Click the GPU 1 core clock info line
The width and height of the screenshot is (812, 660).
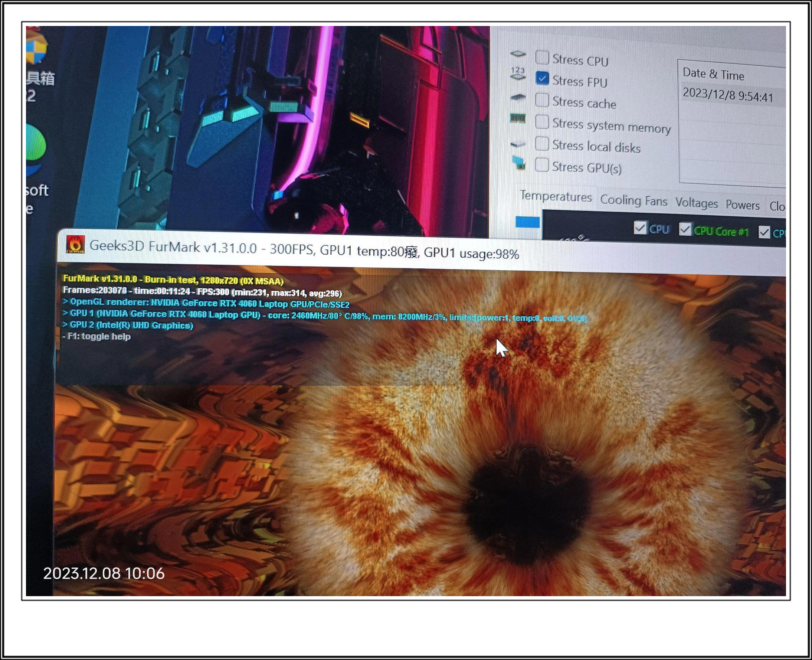pyautogui.click(x=325, y=316)
